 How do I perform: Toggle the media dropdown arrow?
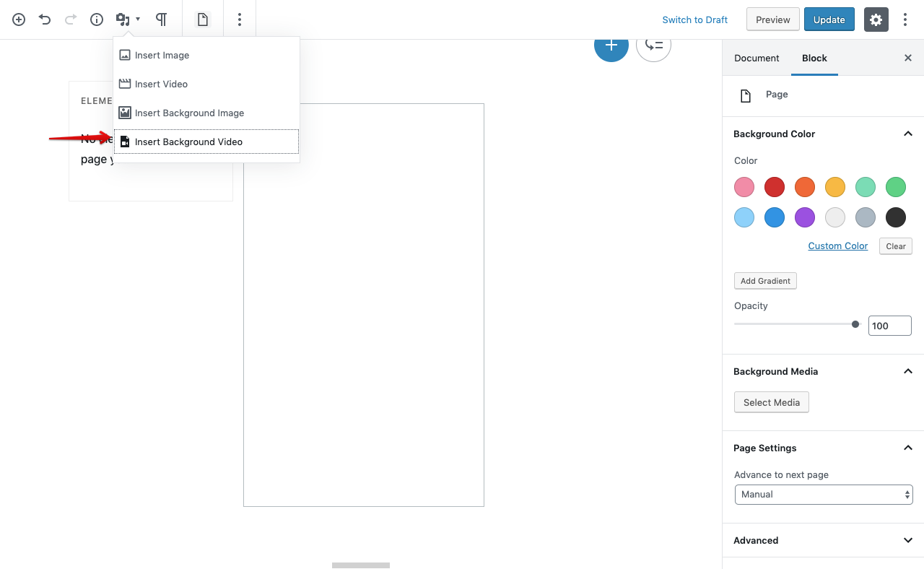point(138,19)
